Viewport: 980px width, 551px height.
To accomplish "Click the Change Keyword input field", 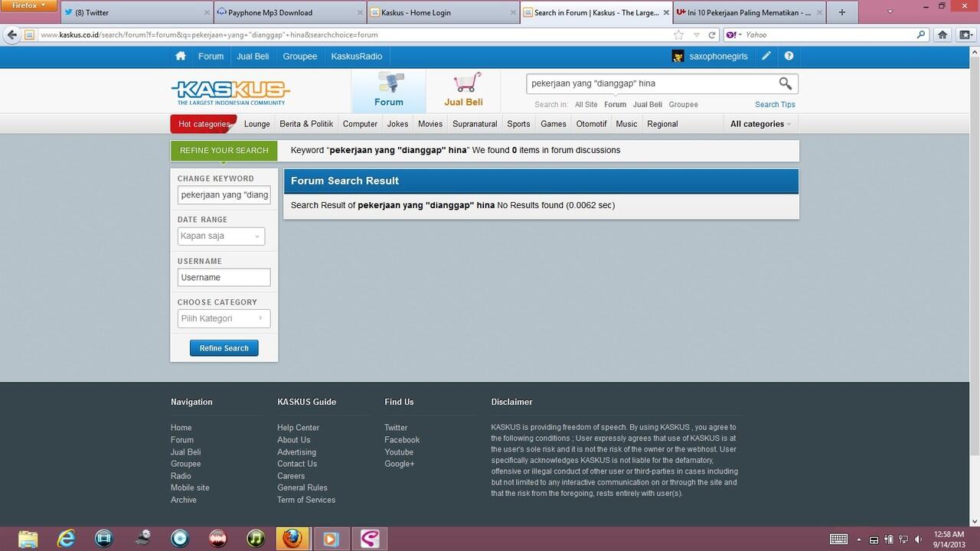I will click(224, 195).
